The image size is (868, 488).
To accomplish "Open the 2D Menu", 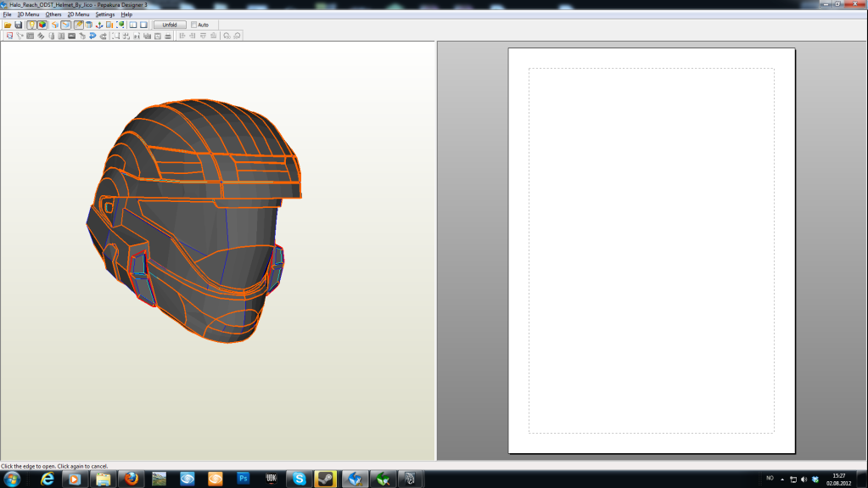I will [78, 14].
